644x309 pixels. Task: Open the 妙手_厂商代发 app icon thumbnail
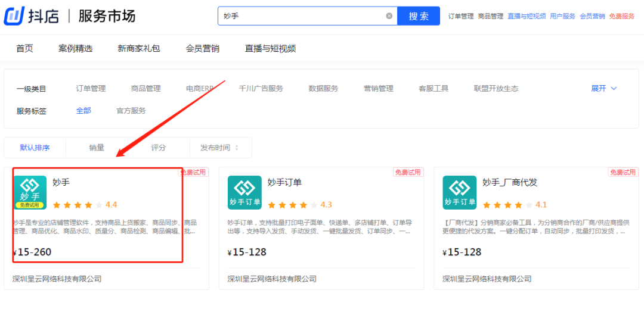coord(460,193)
